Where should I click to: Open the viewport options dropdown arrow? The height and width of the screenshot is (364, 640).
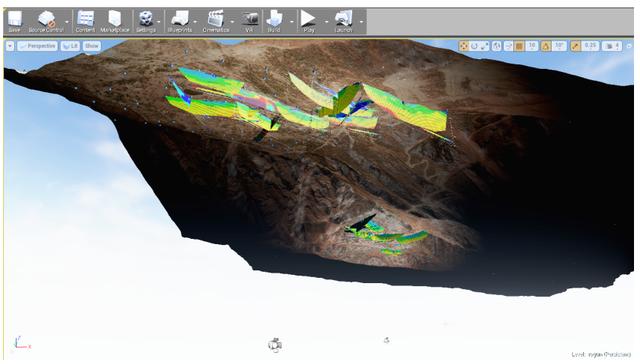[x=10, y=46]
